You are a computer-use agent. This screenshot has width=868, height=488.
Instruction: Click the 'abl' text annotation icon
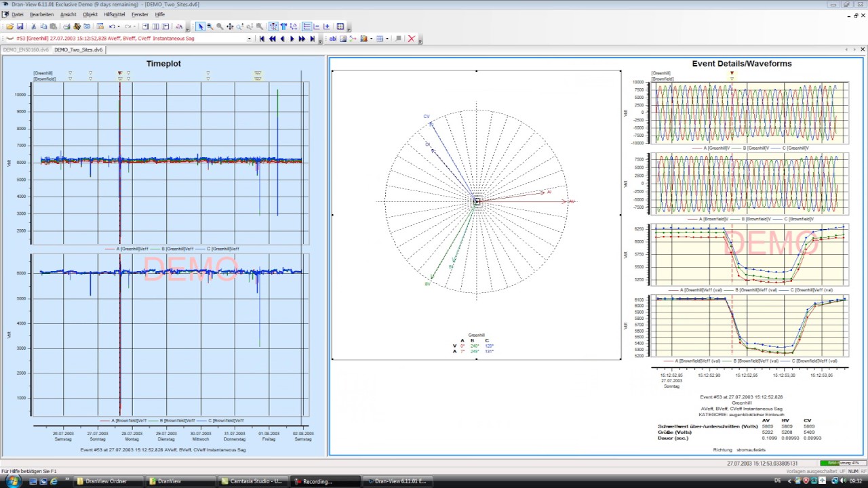coord(333,39)
